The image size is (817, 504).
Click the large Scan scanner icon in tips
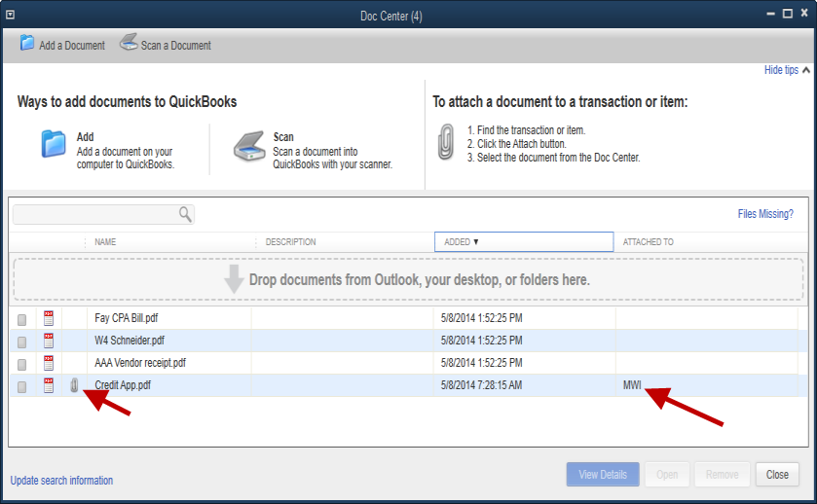(249, 146)
